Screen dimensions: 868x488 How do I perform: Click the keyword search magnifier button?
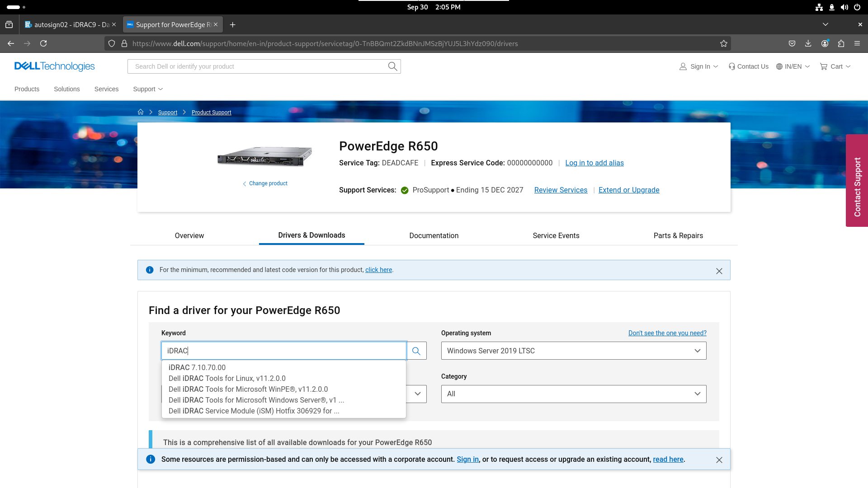[416, 351]
